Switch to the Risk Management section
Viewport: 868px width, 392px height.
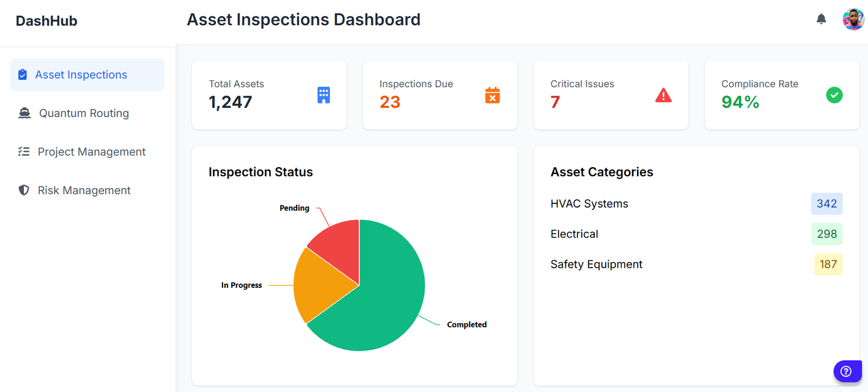(x=84, y=190)
